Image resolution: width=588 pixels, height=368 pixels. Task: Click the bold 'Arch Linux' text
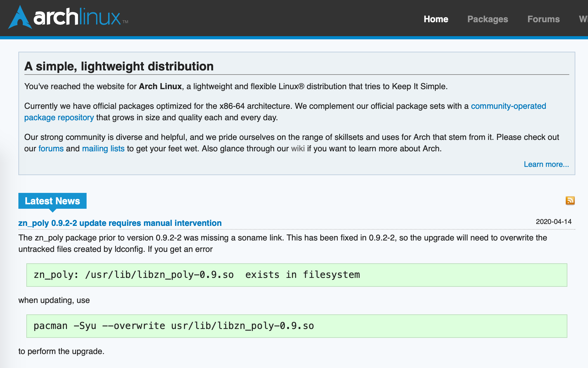click(x=160, y=86)
